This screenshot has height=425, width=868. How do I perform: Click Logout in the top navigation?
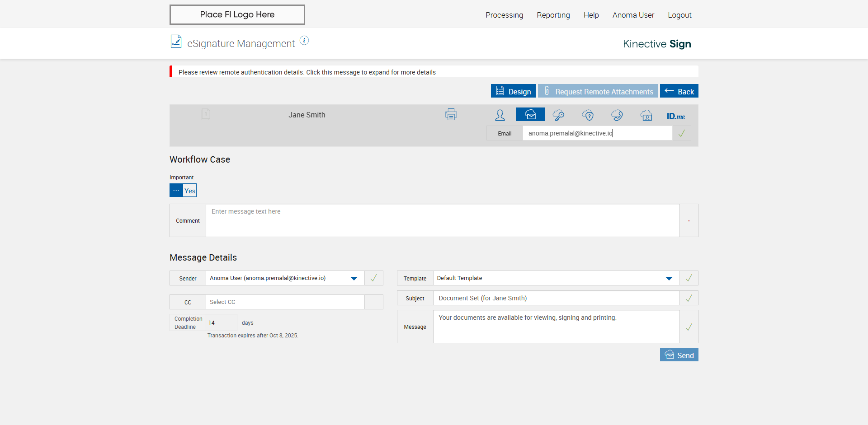pos(679,15)
